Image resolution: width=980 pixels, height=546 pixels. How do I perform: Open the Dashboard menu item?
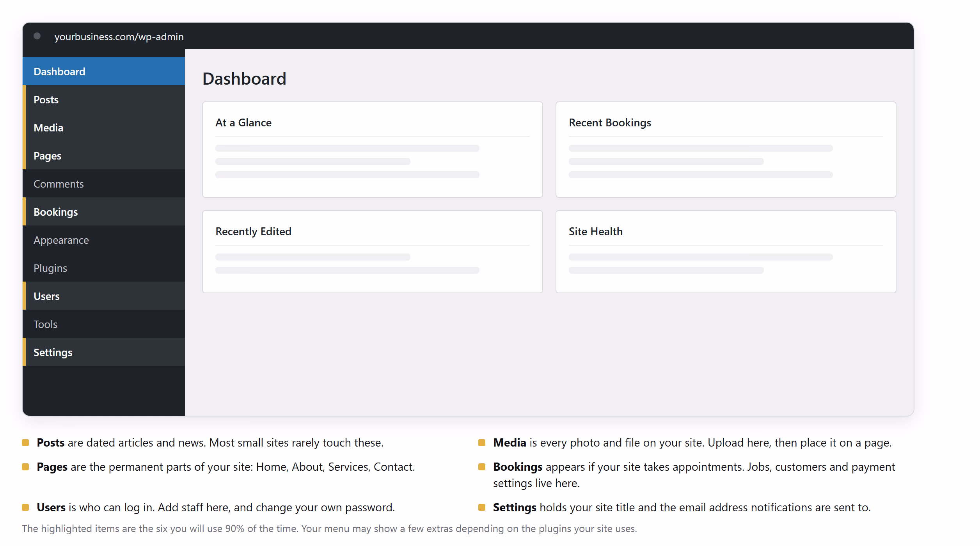pyautogui.click(x=104, y=71)
